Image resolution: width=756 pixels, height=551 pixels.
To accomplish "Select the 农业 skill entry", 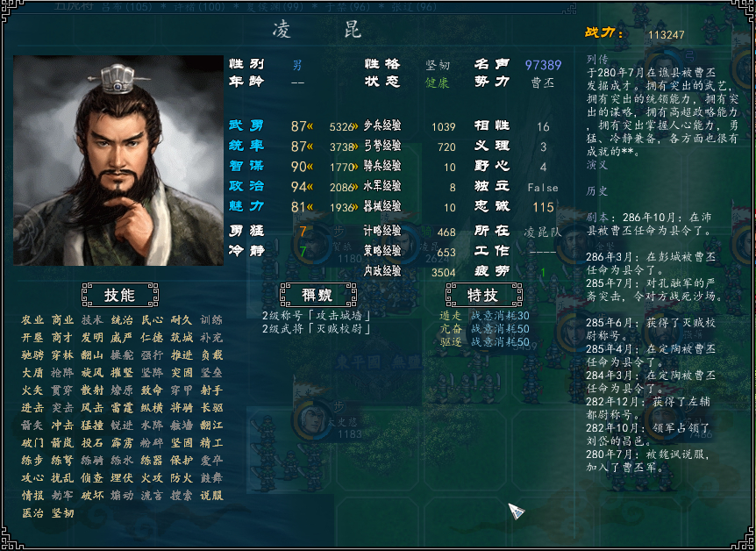I will (x=32, y=320).
